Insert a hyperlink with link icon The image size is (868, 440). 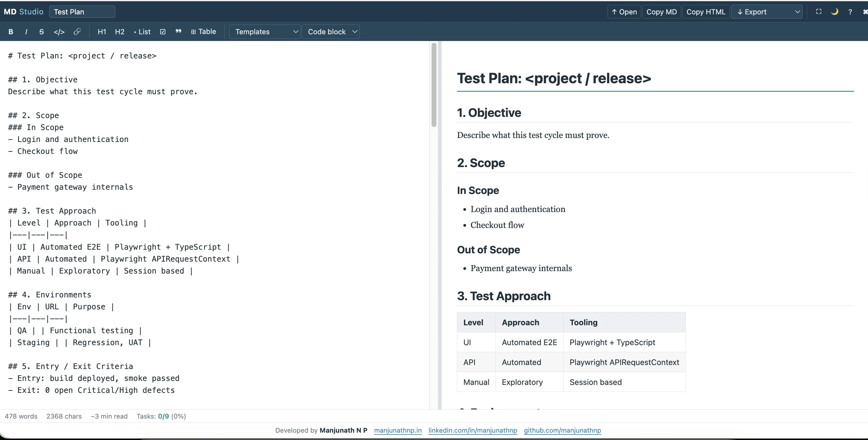tap(77, 32)
